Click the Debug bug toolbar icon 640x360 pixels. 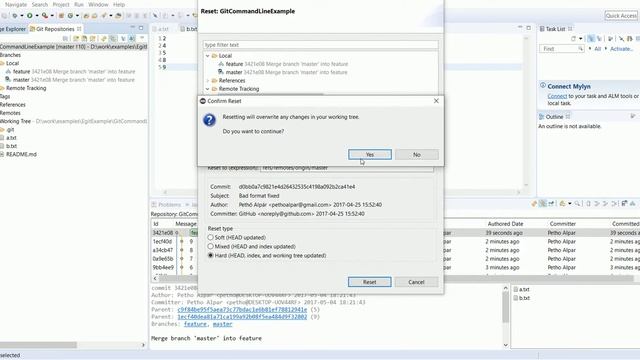[15, 16]
